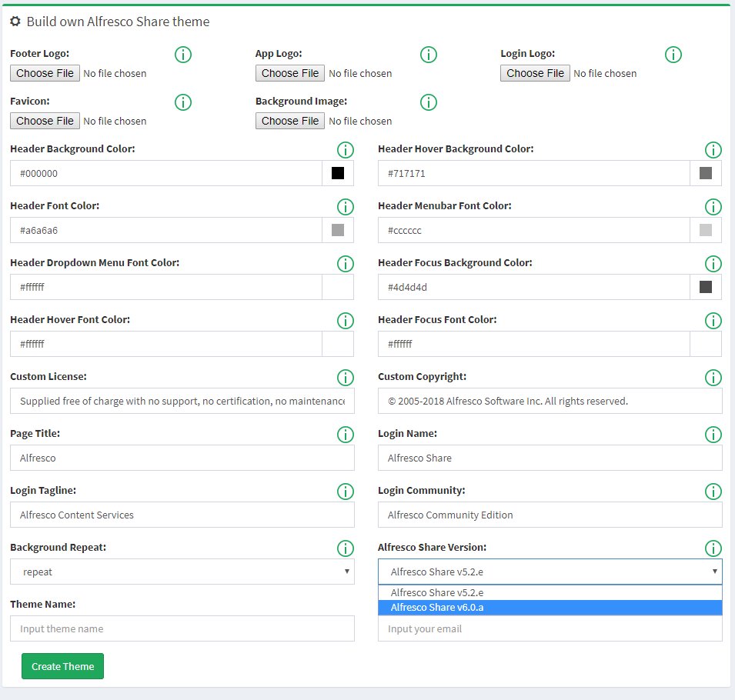Select Alfresco Share v6.0.a from the list

click(550, 607)
